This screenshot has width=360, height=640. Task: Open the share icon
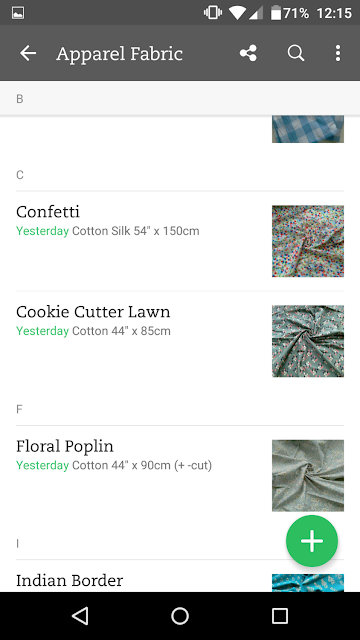248,53
